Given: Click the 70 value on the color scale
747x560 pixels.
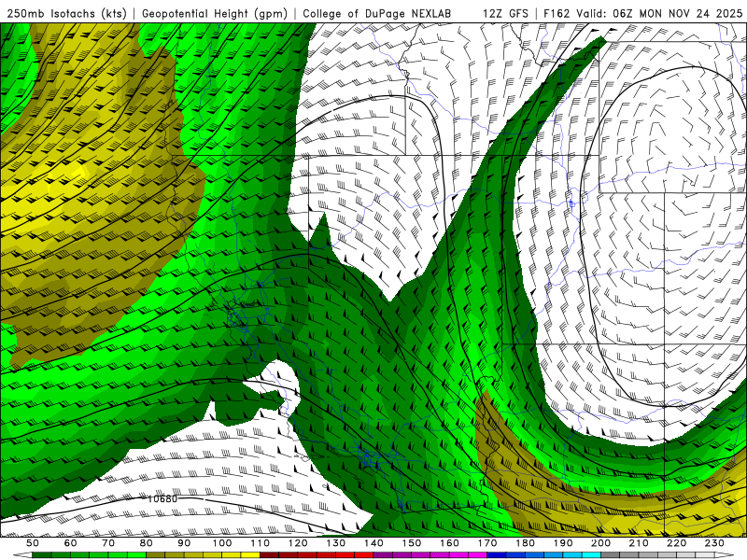Looking at the screenshot, I should tap(108, 543).
